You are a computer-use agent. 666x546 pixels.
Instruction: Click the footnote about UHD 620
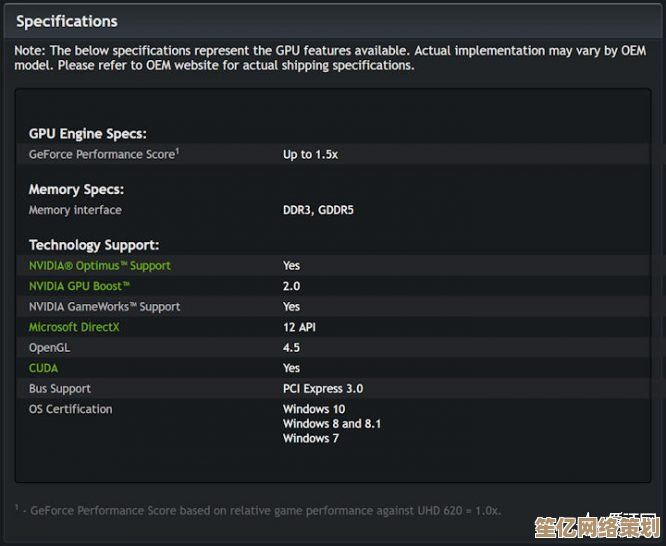point(258,510)
